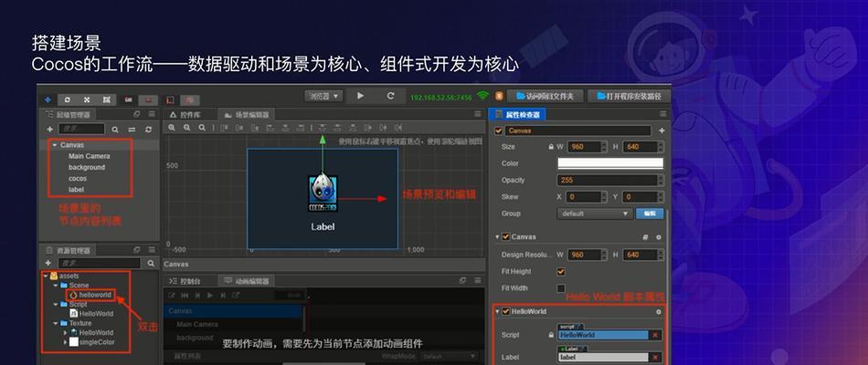Toggle the Canvas node active checkbox
The width and height of the screenshot is (868, 365).
pyautogui.click(x=498, y=131)
